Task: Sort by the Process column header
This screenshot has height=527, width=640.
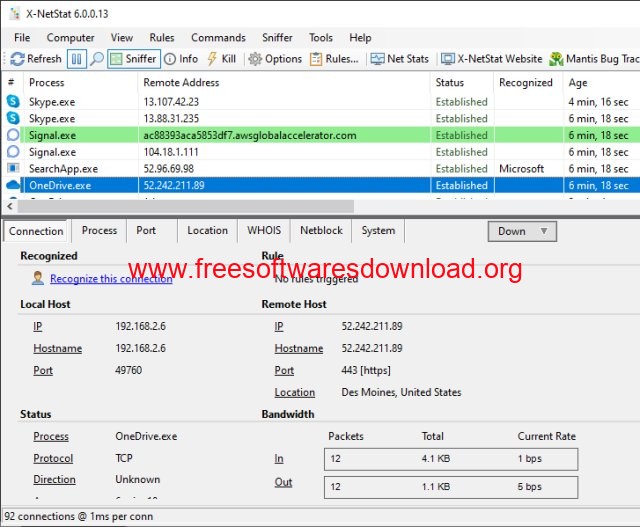Action: point(81,82)
